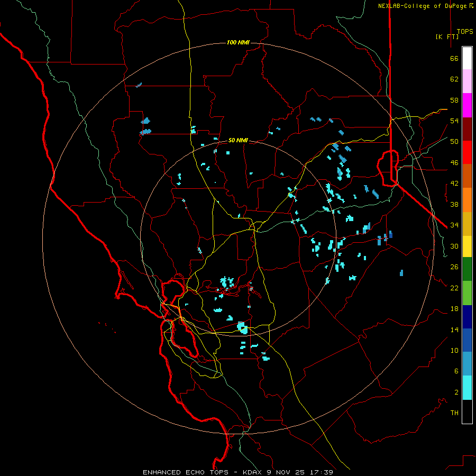Click the navy blue legend swatch
This screenshot has height=476, width=476.
click(x=467, y=317)
